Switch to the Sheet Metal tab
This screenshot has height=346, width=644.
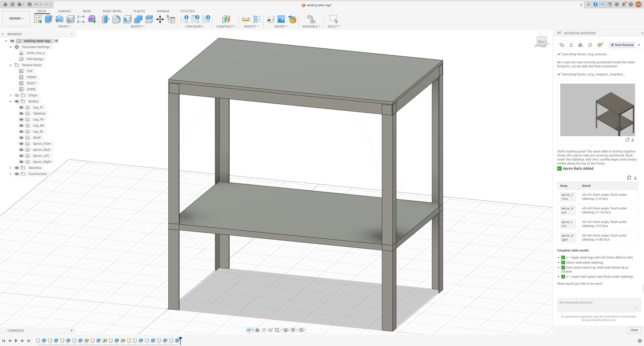coord(112,11)
